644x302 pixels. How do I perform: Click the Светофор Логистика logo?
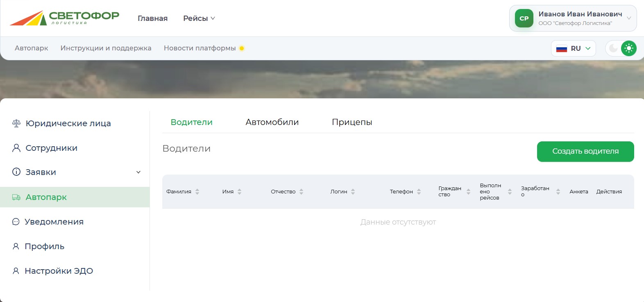64,18
